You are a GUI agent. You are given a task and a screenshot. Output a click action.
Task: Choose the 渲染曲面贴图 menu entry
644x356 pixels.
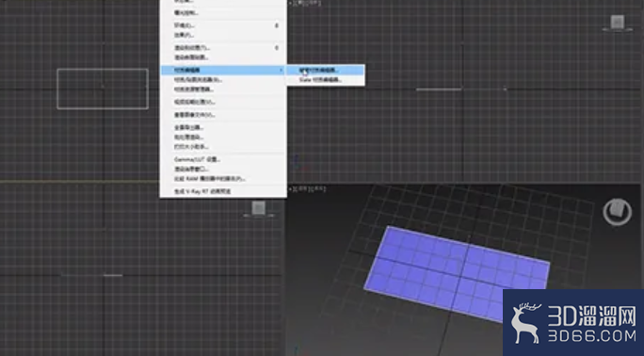point(223,57)
